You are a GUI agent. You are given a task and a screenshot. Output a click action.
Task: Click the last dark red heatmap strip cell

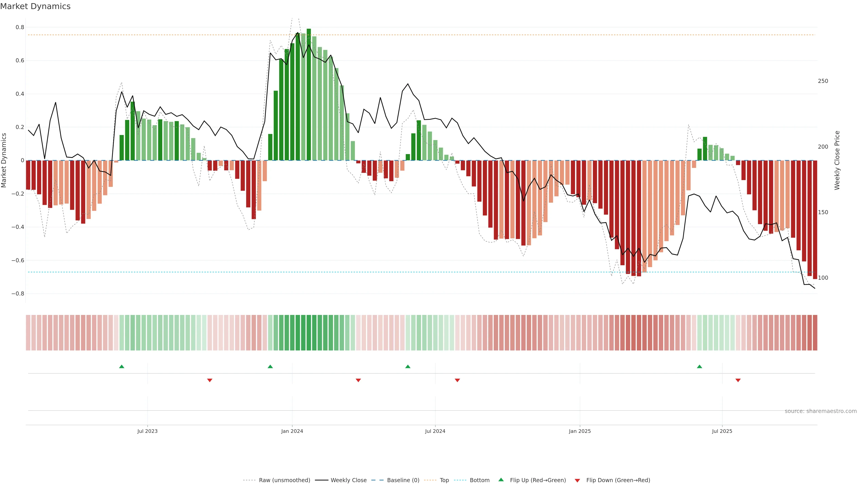815,333
